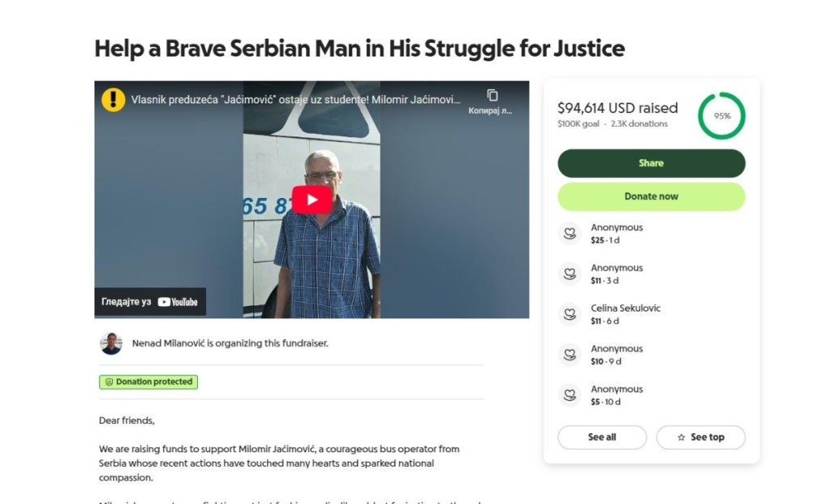Click the copy link icon on video
827x504 pixels.
point(492,95)
